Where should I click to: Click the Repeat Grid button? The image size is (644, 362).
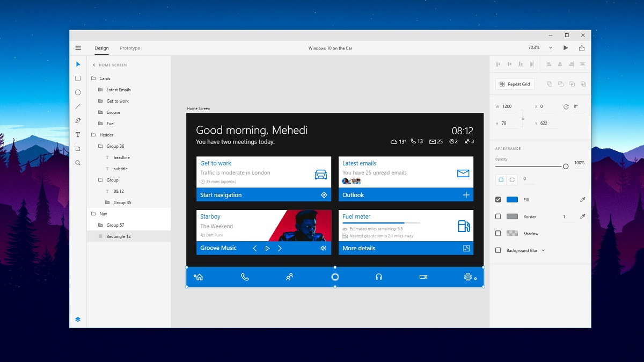click(x=515, y=84)
